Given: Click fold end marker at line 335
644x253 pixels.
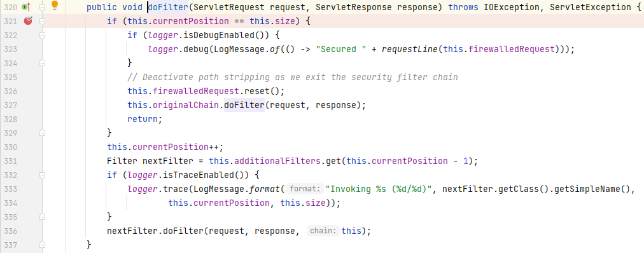Looking at the screenshot, I should point(42,217).
